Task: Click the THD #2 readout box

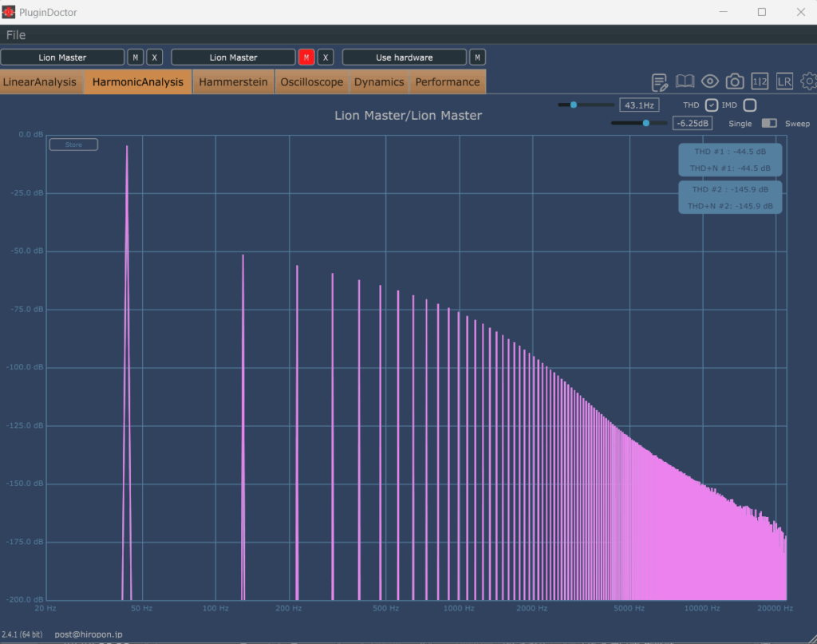Action: click(x=730, y=197)
